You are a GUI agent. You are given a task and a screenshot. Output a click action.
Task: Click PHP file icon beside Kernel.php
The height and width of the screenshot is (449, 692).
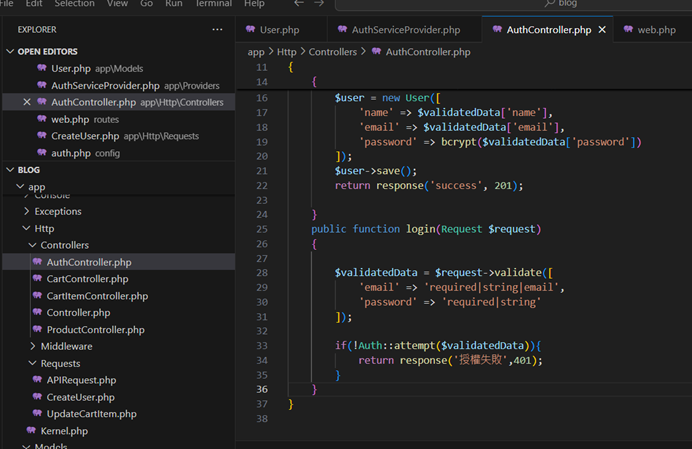tap(32, 431)
